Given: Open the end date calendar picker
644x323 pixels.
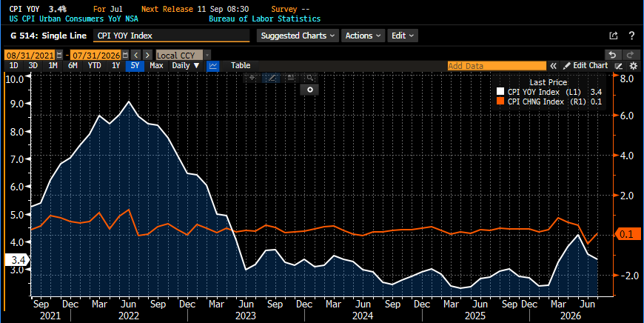Looking at the screenshot, I should click(125, 55).
